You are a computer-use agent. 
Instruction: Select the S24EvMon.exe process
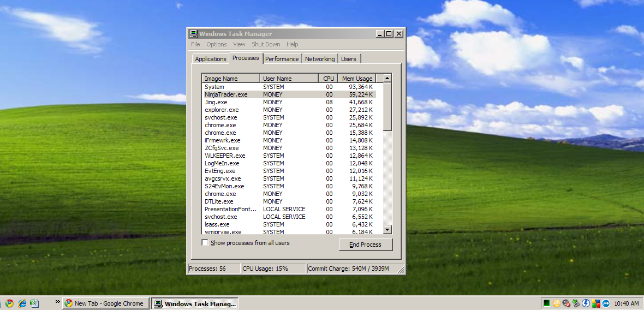click(289, 187)
